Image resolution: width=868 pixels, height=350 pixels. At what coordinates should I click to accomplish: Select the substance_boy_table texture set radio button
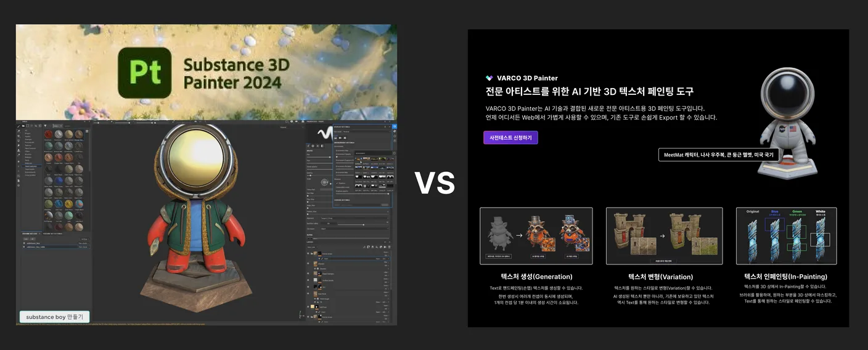coord(24,247)
